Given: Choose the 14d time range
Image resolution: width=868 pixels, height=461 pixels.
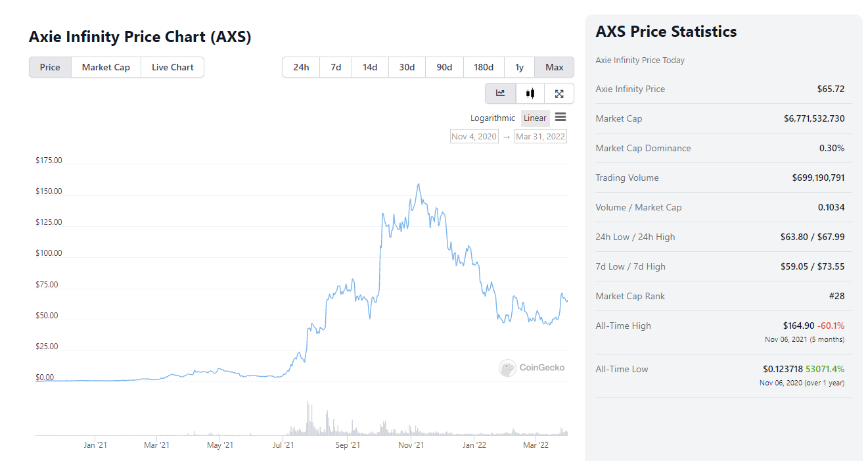Looking at the screenshot, I should [370, 67].
